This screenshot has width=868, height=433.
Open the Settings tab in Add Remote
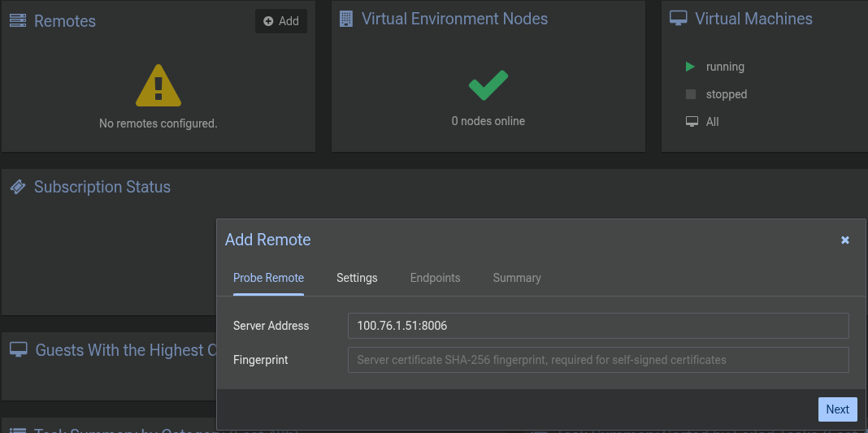pyautogui.click(x=357, y=278)
